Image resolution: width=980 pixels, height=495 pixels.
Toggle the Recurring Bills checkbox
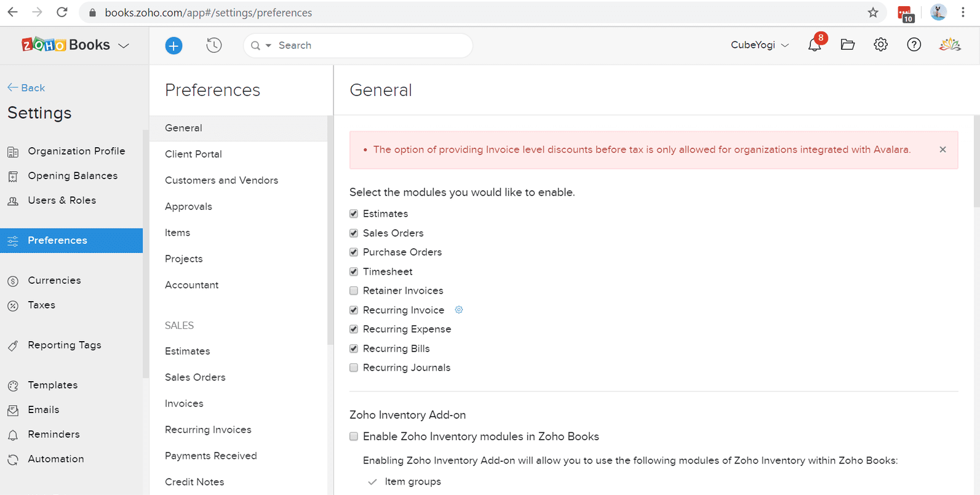[x=354, y=348]
